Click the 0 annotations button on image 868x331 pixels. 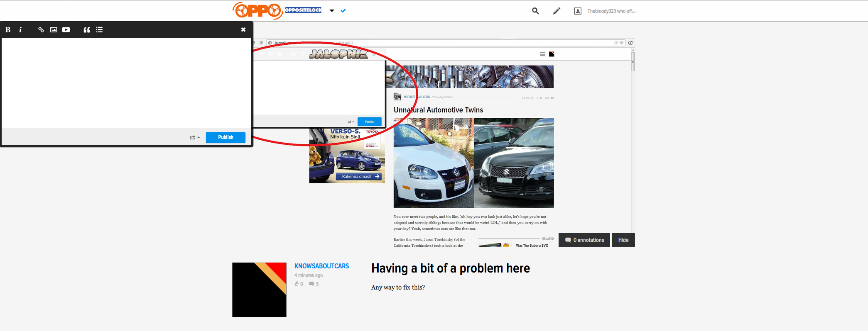click(x=584, y=240)
